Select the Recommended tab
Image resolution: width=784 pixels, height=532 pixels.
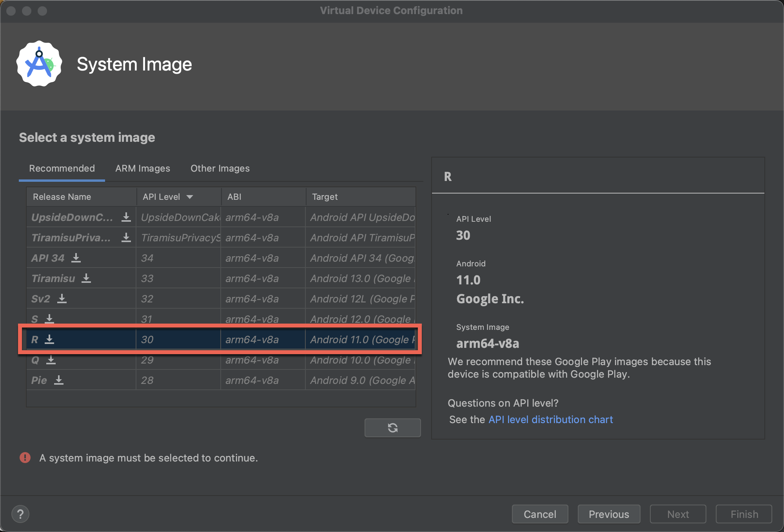pyautogui.click(x=62, y=168)
